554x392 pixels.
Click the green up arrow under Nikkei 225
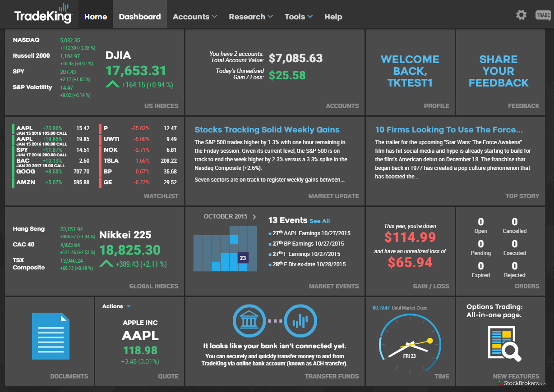click(106, 264)
